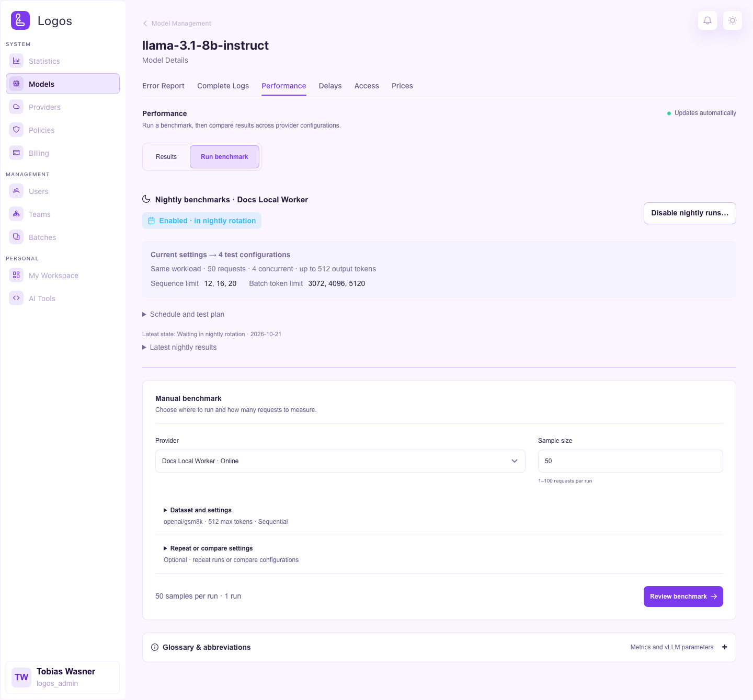753x700 pixels.
Task: Click Enabled in nightly rotation badge
Action: [x=202, y=221]
